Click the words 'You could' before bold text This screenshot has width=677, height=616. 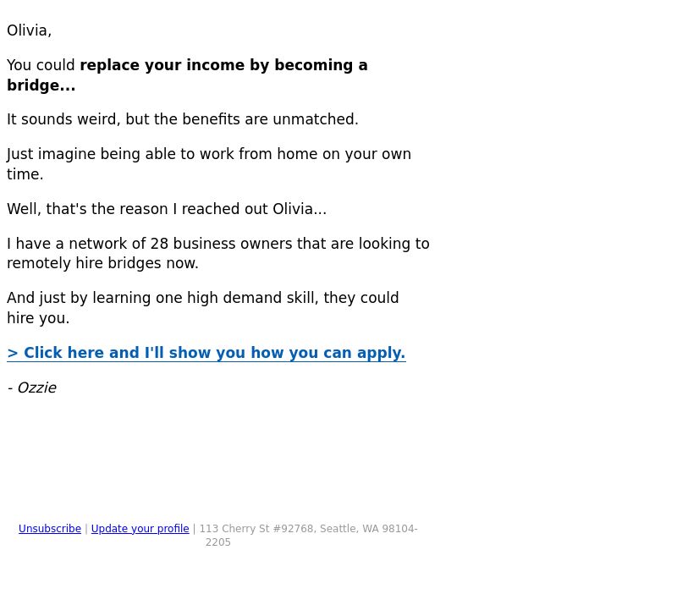point(41,65)
